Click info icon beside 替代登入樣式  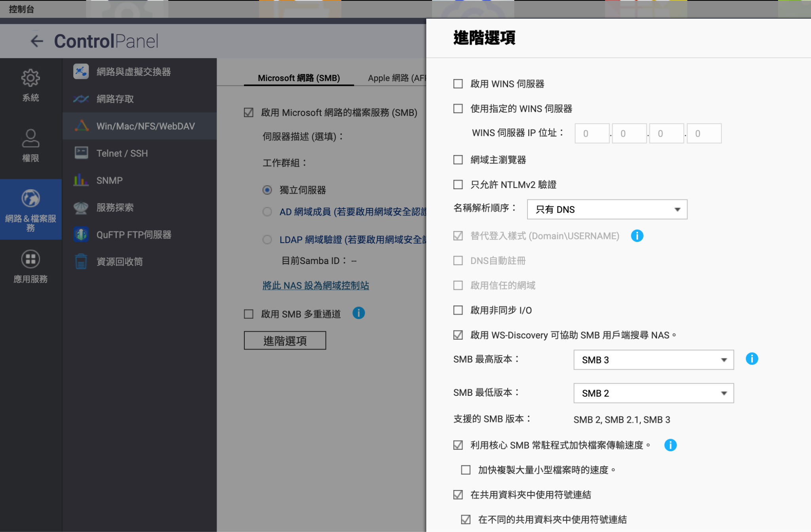point(637,236)
